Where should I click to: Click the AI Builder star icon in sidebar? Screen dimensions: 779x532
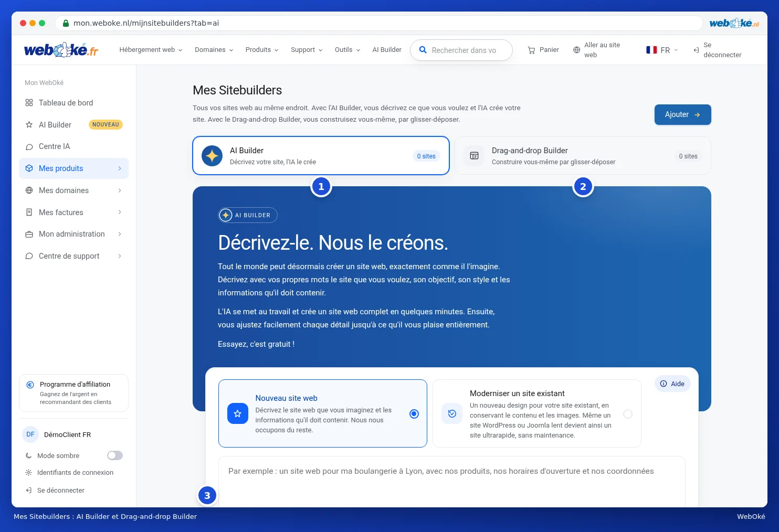[x=29, y=125]
